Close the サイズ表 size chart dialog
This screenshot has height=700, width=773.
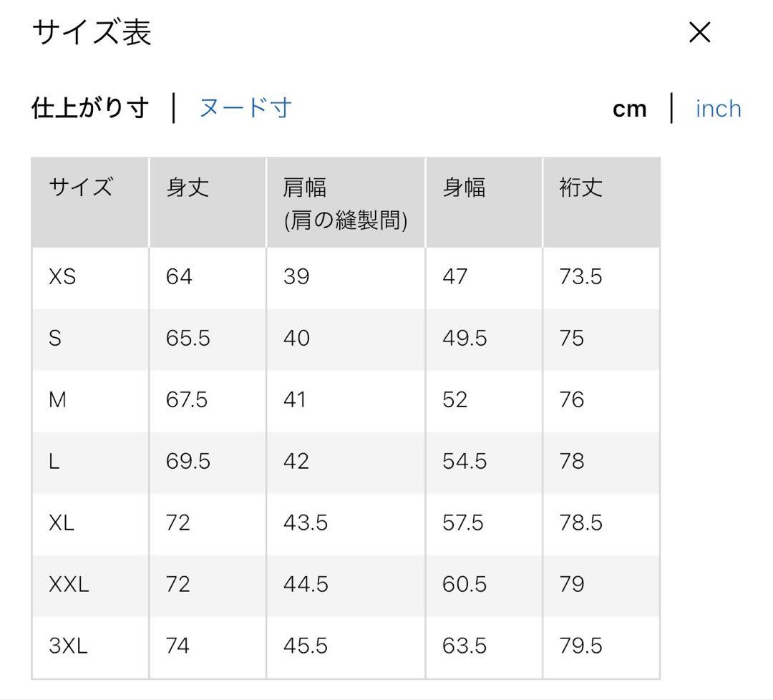[699, 32]
